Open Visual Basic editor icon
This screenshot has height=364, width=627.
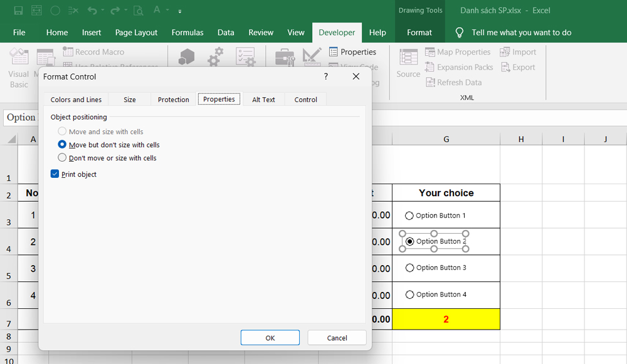(x=19, y=57)
